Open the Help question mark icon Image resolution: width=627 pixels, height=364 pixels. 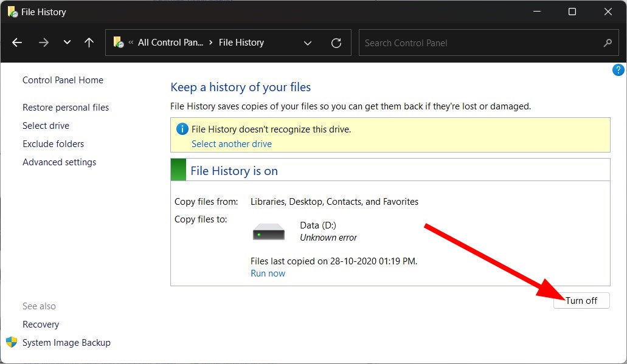click(618, 70)
